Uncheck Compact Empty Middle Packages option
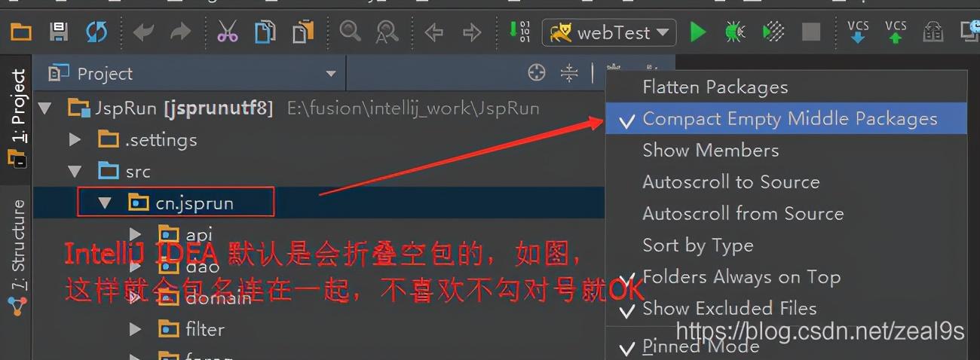 point(786,119)
